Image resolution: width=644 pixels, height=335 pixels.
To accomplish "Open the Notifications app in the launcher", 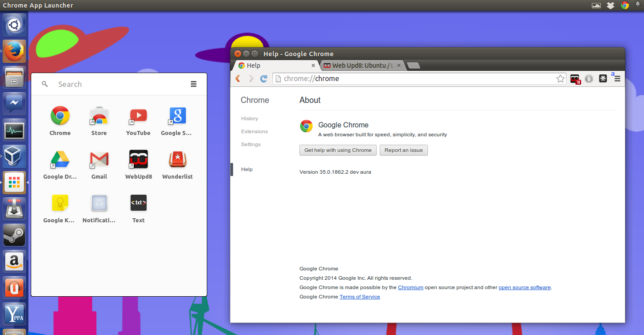I will click(99, 208).
